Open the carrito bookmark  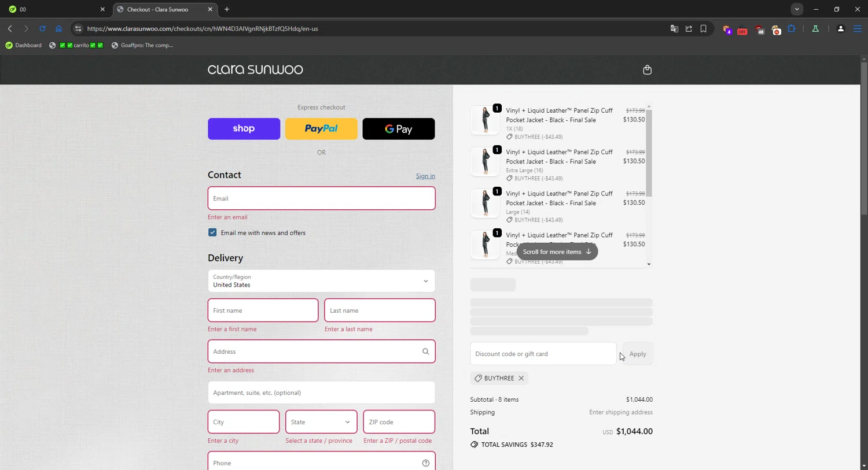coord(76,45)
